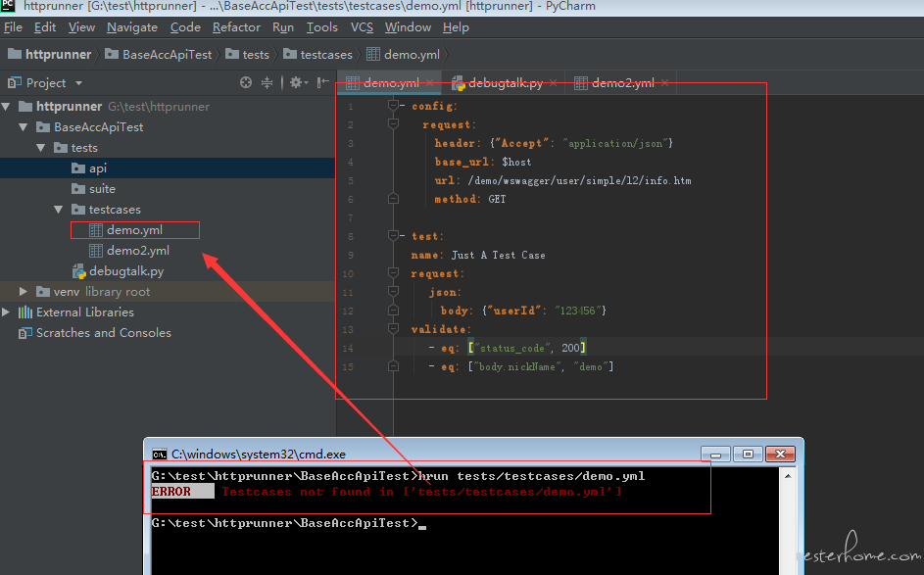Open the Edit menu
This screenshot has width=924, height=575.
[45, 27]
